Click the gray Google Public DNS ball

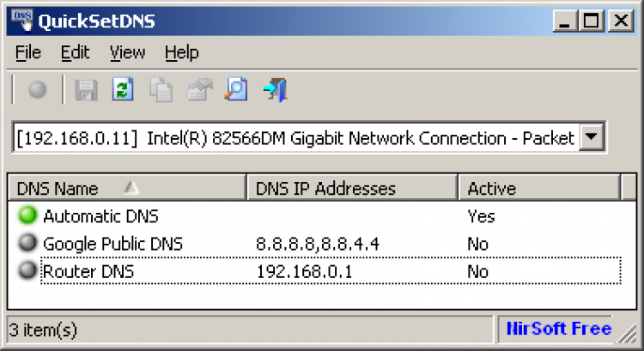click(x=30, y=244)
